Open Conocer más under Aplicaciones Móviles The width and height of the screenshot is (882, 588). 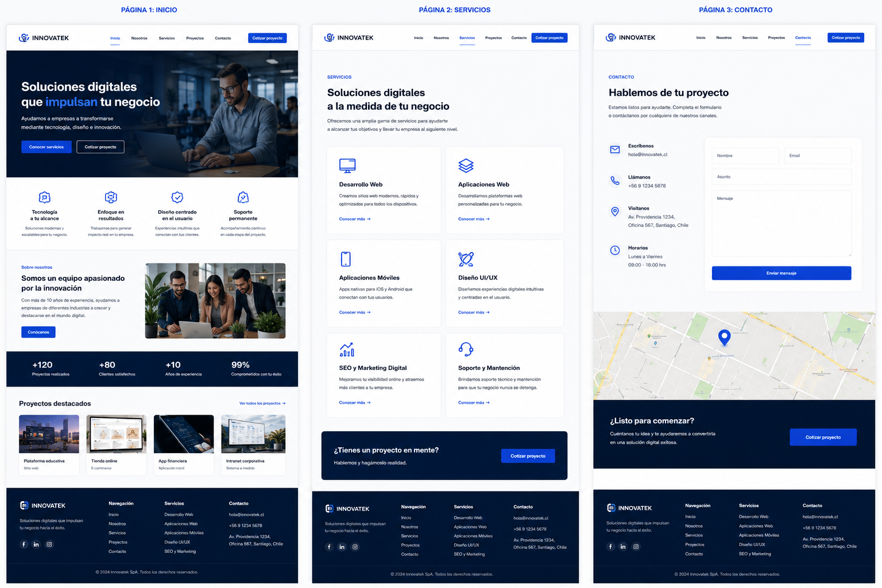click(355, 312)
